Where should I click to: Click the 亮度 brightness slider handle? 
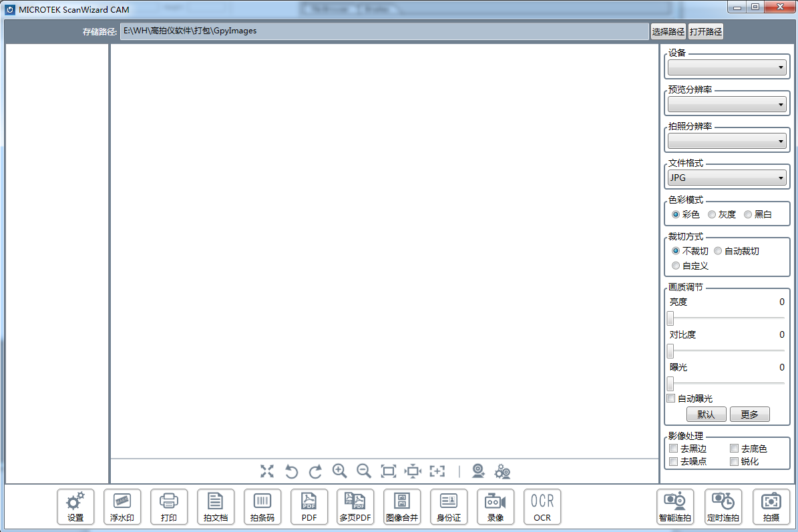(670, 318)
